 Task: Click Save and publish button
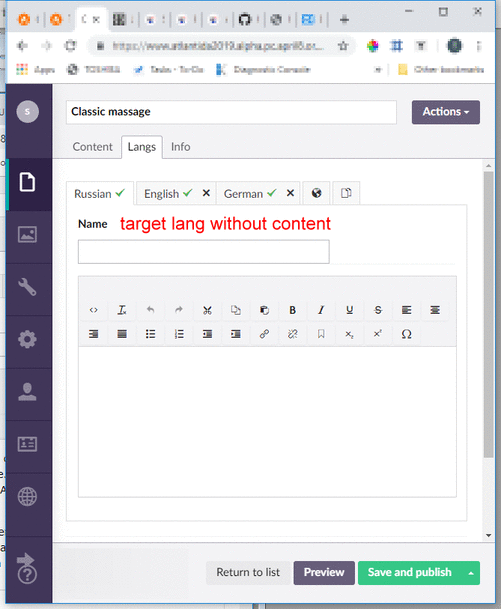(410, 573)
